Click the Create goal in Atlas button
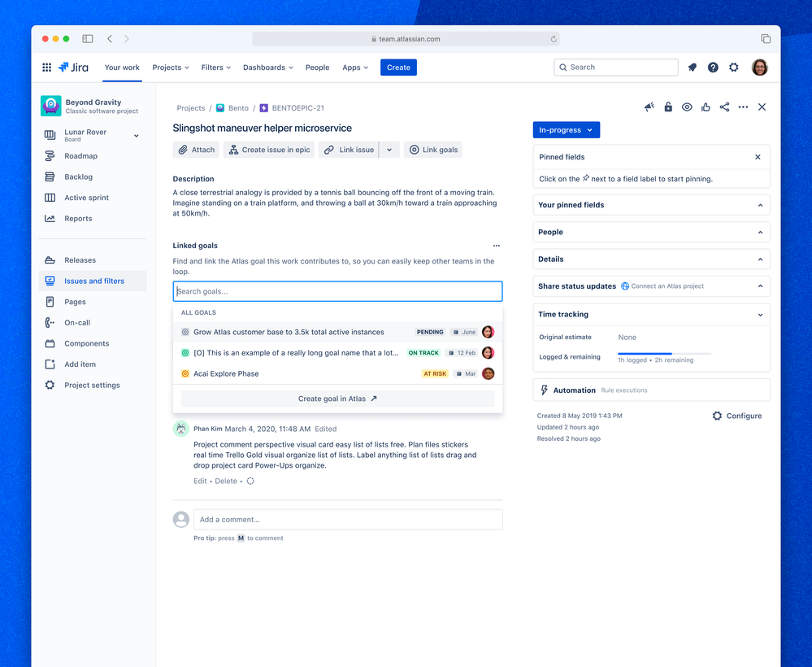The image size is (812, 667). pyautogui.click(x=337, y=399)
